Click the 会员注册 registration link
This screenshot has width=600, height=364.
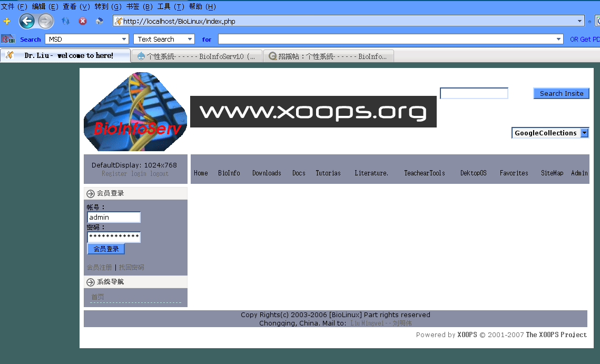(x=100, y=268)
